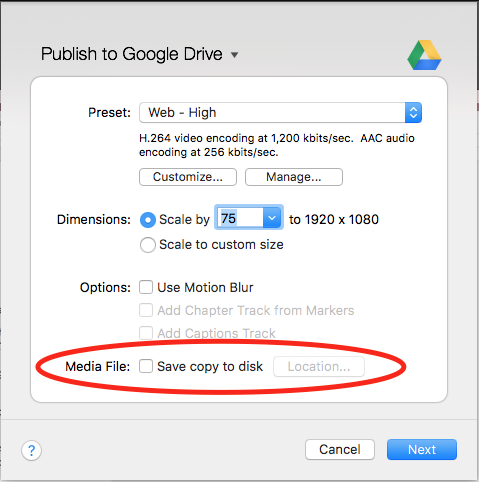Open the Manage... presets button

pyautogui.click(x=294, y=177)
